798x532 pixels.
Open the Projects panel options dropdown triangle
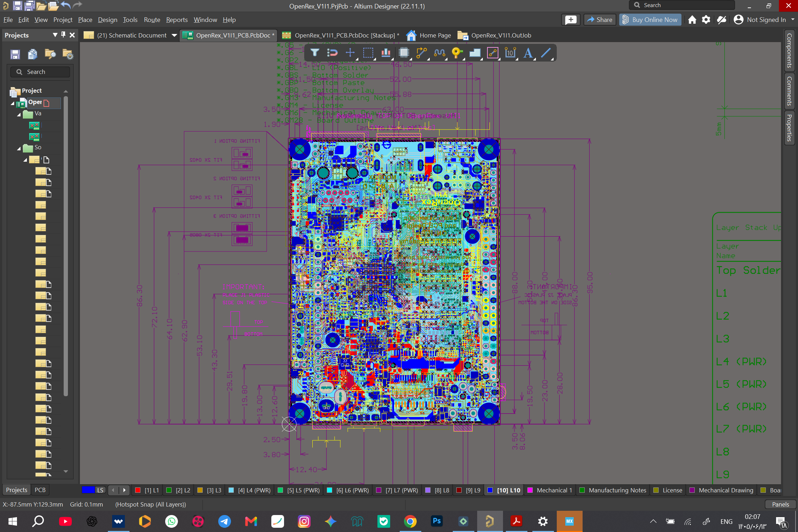[x=55, y=35]
